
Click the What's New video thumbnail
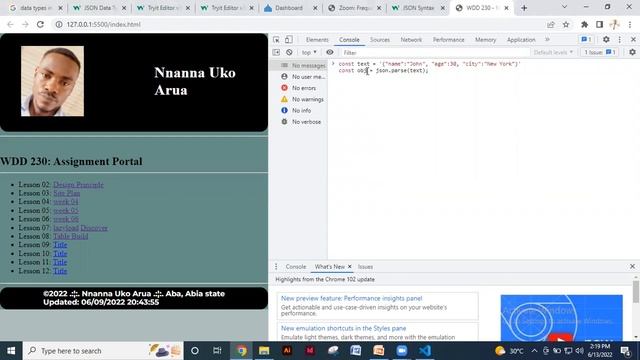(x=562, y=318)
